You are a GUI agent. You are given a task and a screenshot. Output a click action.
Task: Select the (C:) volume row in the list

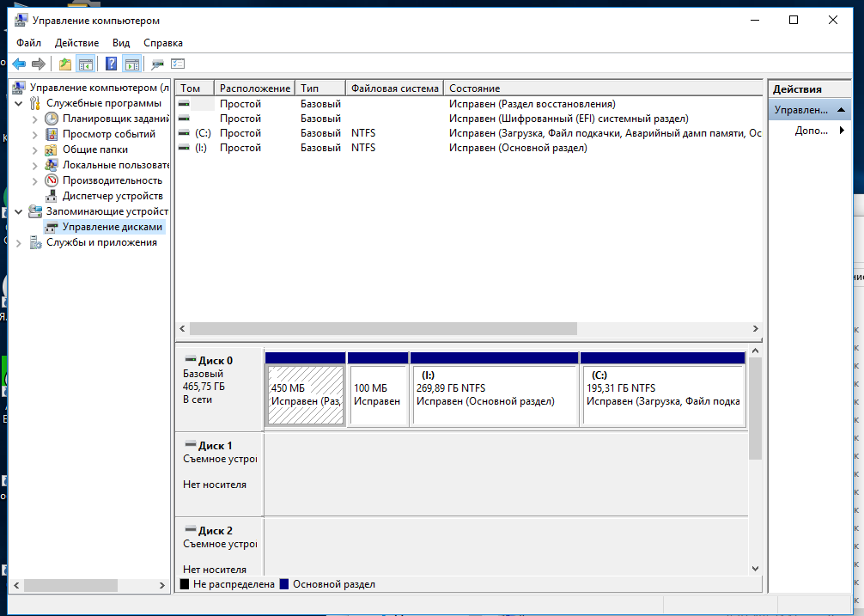(469, 133)
